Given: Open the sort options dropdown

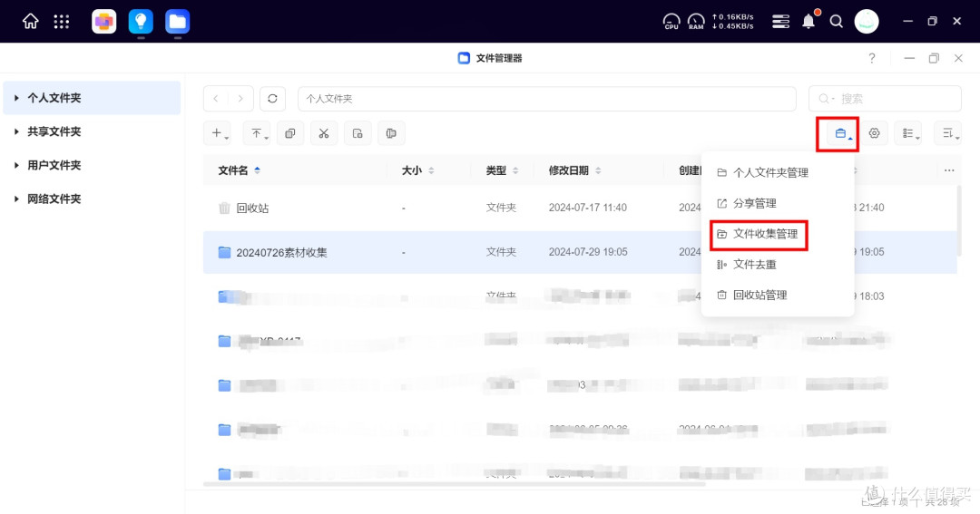Looking at the screenshot, I should [x=948, y=133].
